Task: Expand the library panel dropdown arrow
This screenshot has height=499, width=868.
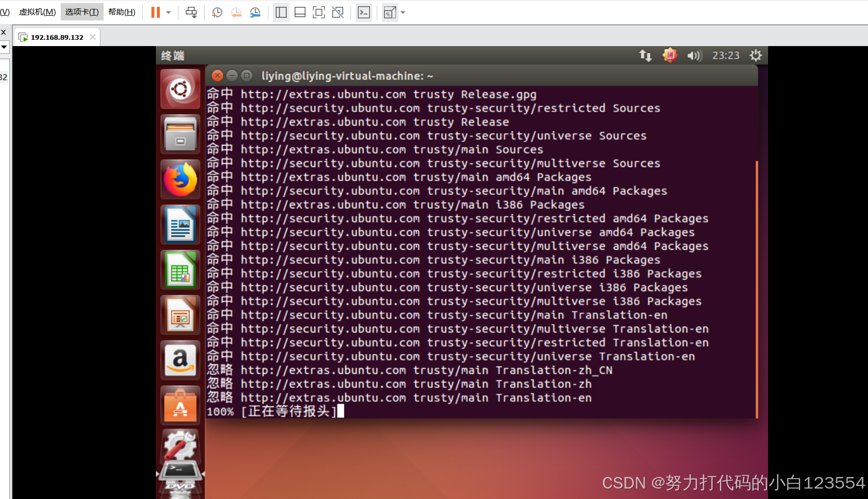Action: coord(4,47)
